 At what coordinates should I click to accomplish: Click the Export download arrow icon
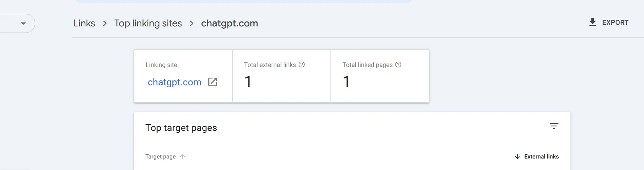tap(593, 22)
